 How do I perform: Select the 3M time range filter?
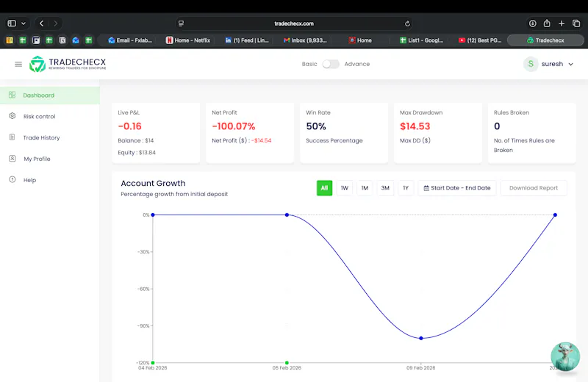[385, 188]
